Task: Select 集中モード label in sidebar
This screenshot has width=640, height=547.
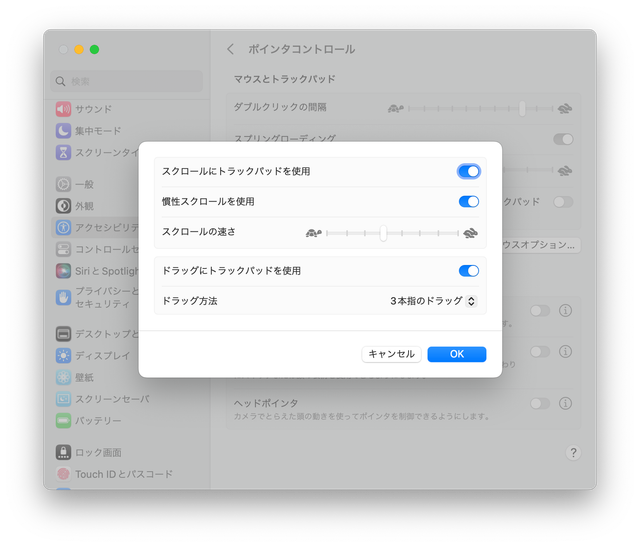Action: 98,131
